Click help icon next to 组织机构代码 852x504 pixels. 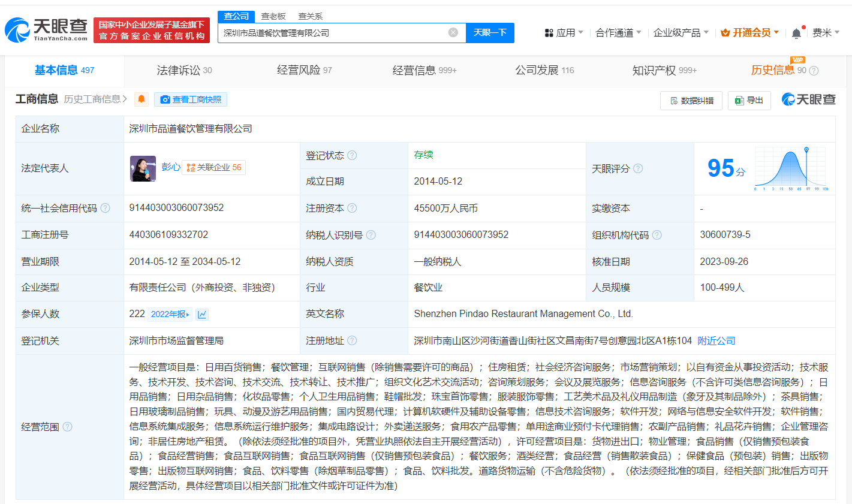pos(657,235)
